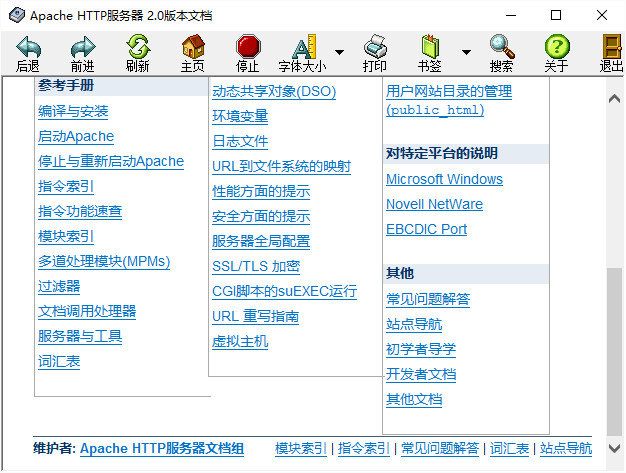Click the 其他 section heading
This screenshot has width=626, height=473.
pyautogui.click(x=400, y=273)
